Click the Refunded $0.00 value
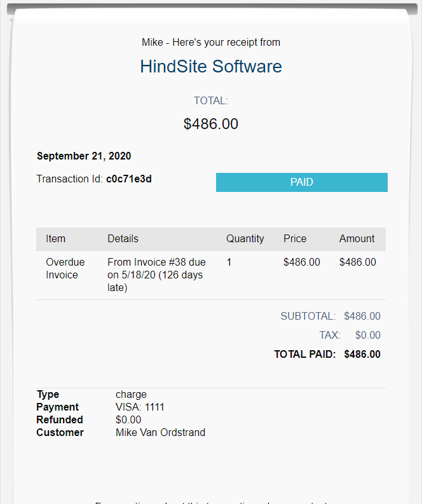This screenshot has height=504, width=422. tap(128, 420)
